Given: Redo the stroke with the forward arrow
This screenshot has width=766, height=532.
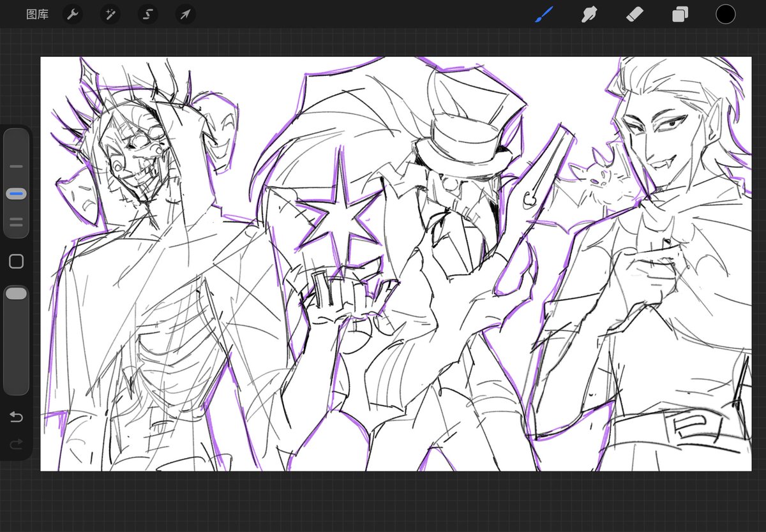Looking at the screenshot, I should pyautogui.click(x=16, y=444).
